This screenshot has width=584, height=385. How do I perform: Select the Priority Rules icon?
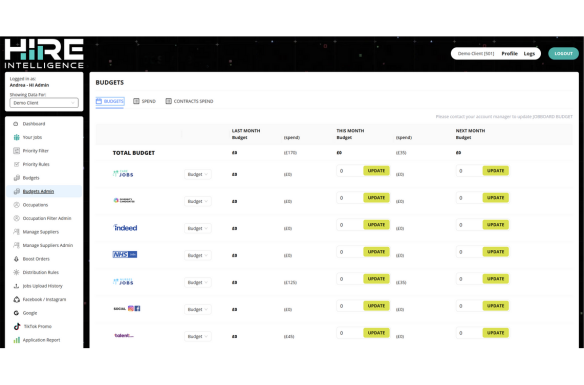pyautogui.click(x=16, y=164)
